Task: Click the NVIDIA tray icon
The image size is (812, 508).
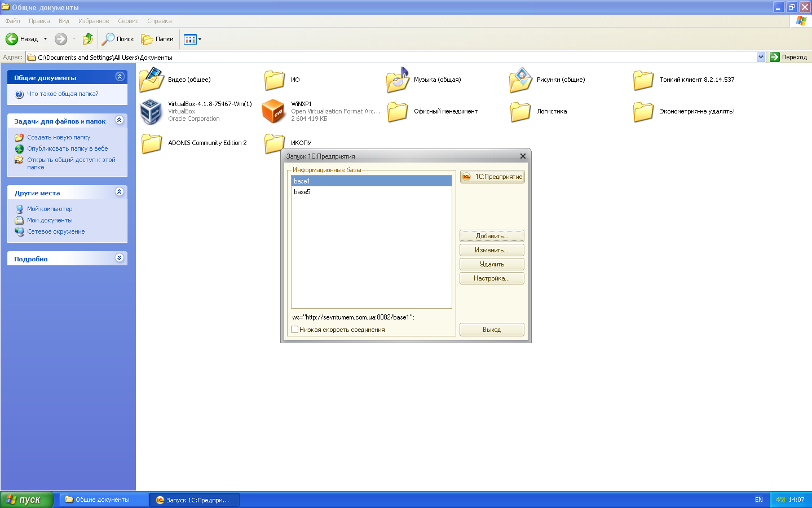Action: 780,500
